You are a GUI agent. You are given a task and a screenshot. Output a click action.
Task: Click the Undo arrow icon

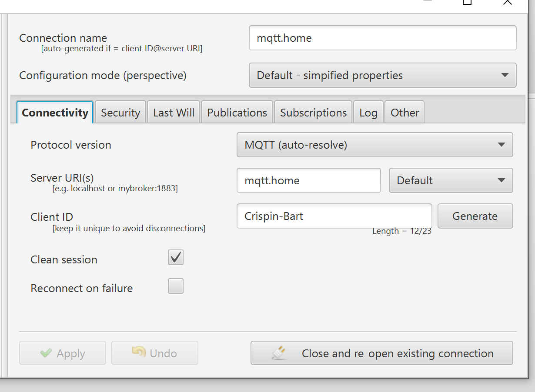tap(139, 352)
